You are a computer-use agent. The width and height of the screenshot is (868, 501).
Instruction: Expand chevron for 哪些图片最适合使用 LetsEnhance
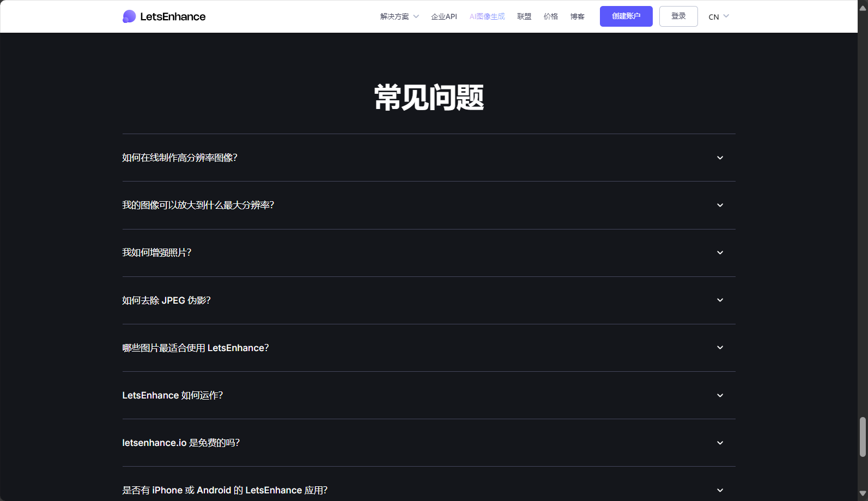tap(720, 348)
